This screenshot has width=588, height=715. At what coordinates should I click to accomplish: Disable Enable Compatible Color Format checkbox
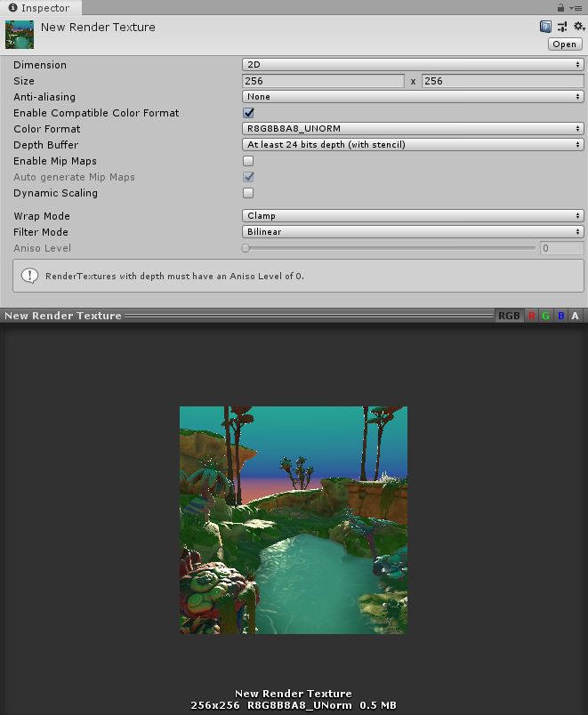coord(248,113)
